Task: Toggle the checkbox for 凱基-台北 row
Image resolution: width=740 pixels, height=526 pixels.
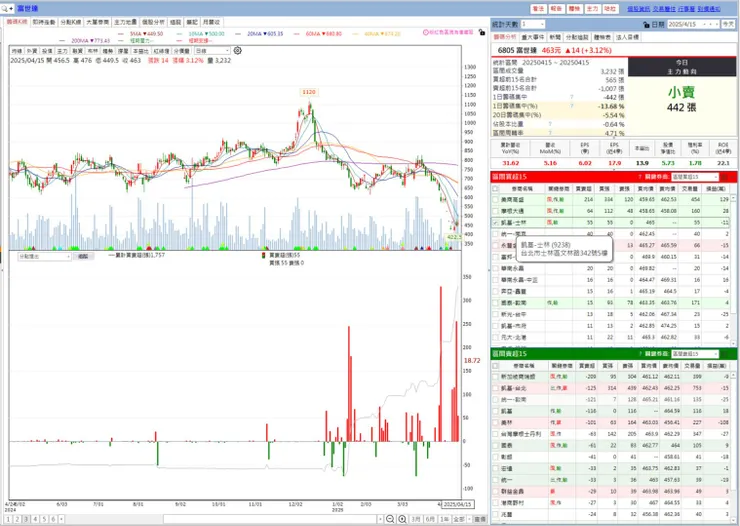Action: [x=495, y=388]
